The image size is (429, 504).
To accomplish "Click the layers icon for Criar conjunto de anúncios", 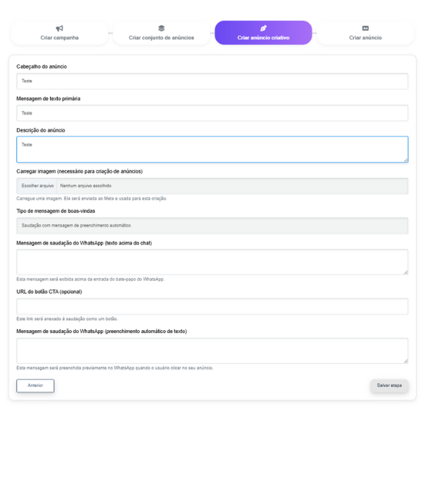I will [x=162, y=29].
